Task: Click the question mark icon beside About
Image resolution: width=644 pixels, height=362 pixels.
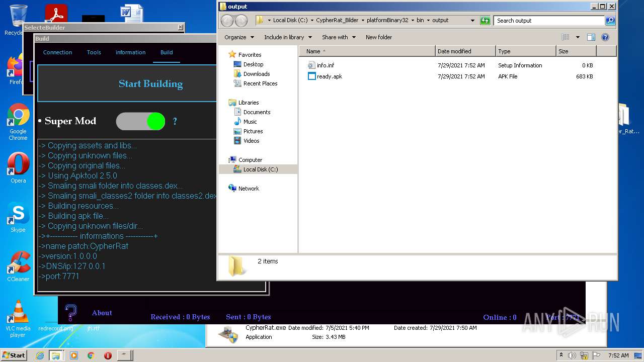Action: point(71,312)
